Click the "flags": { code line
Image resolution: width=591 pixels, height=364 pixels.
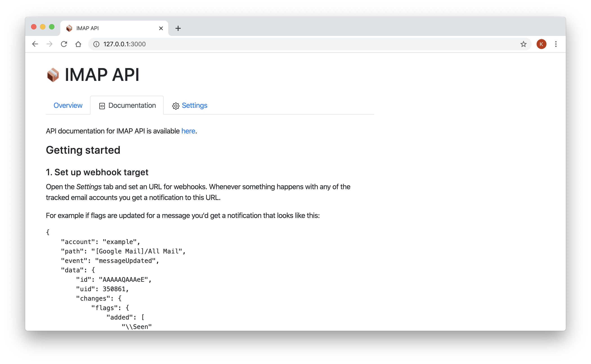[x=110, y=308]
